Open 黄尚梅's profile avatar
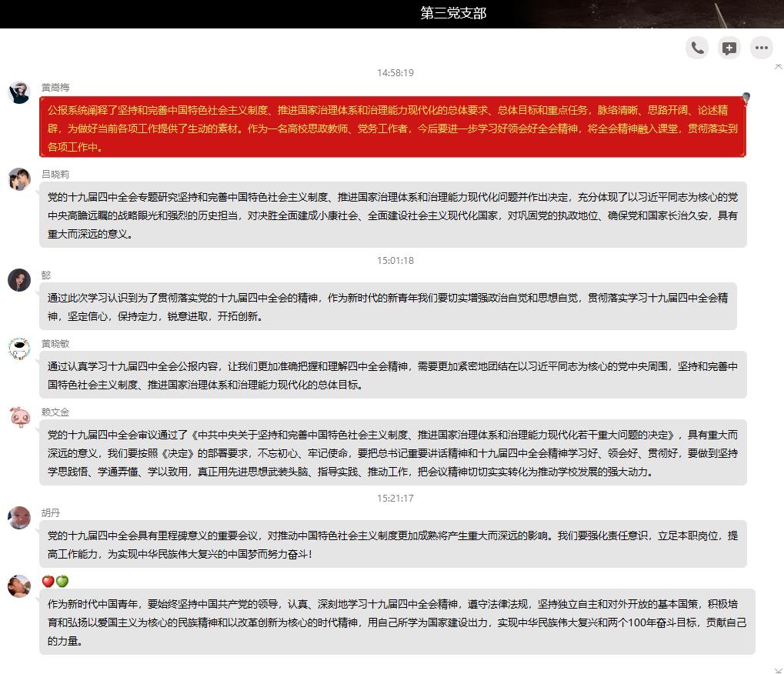This screenshot has height=674, width=784. [19, 92]
